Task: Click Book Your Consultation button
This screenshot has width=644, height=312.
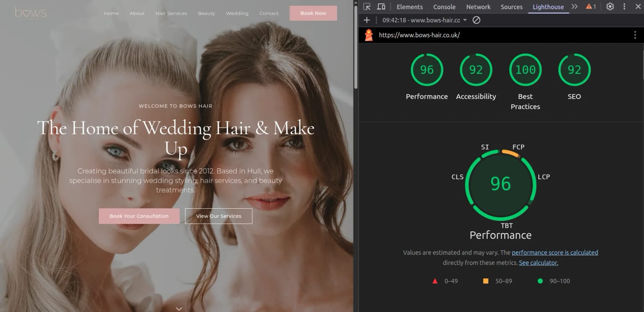Action: 139,216
